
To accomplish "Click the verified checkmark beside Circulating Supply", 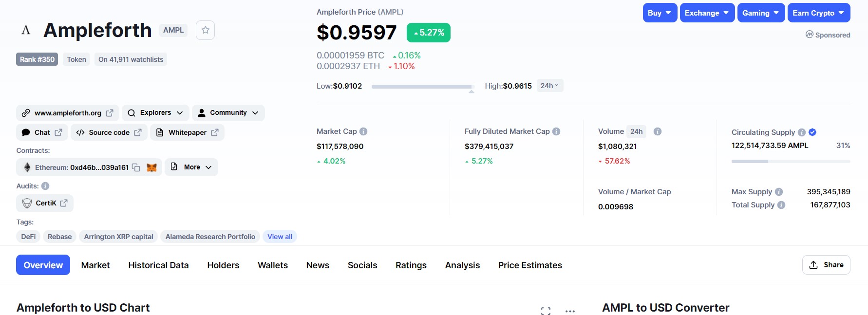I will [812, 132].
